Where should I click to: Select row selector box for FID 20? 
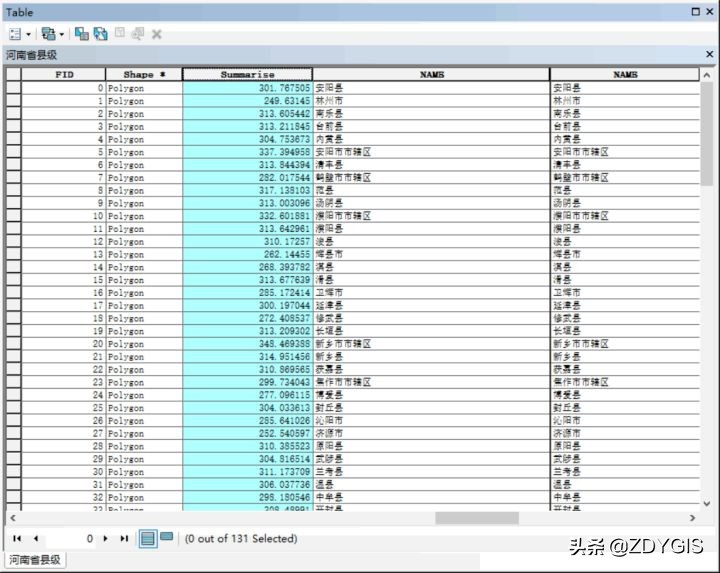point(14,343)
